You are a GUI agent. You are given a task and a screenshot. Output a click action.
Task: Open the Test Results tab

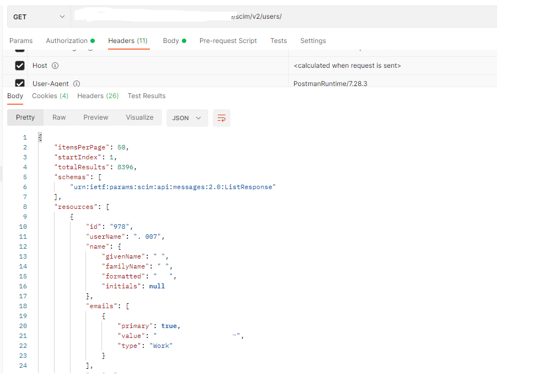(x=147, y=96)
